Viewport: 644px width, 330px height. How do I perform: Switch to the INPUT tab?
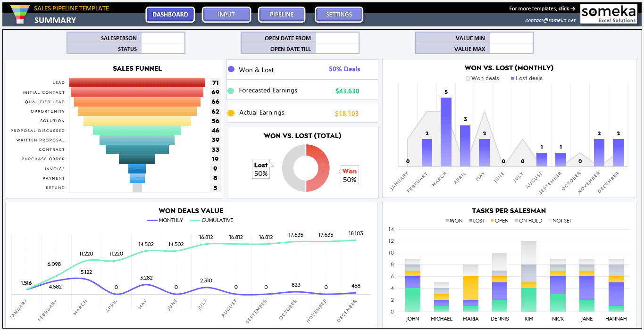click(x=226, y=15)
